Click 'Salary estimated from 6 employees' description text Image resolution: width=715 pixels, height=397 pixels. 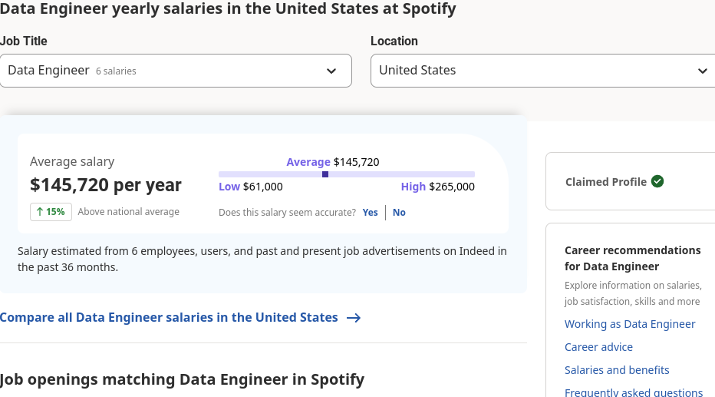point(262,259)
